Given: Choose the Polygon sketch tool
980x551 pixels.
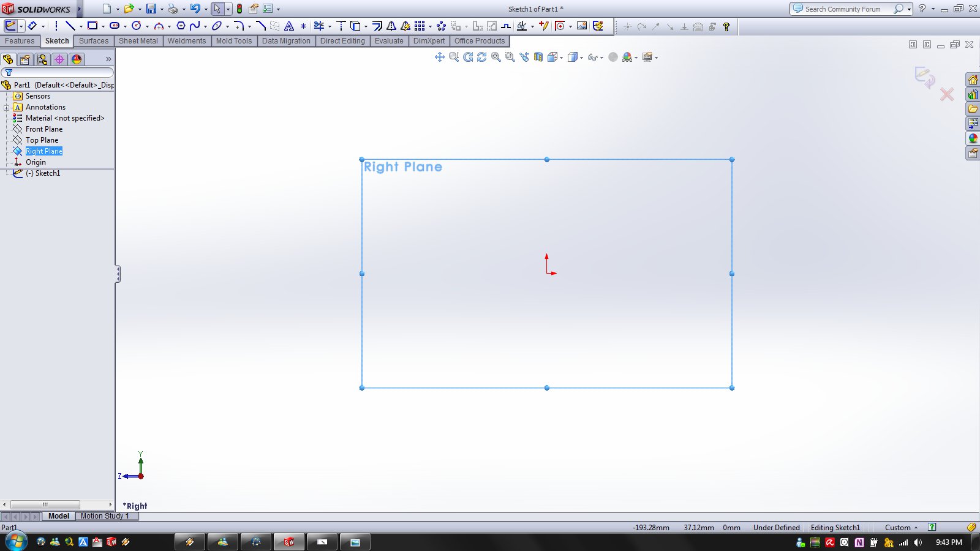Looking at the screenshot, I should (181, 26).
